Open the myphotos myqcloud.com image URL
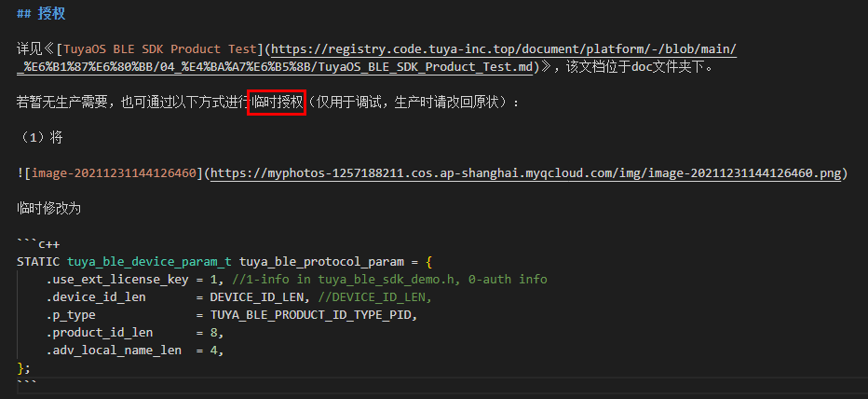This screenshot has height=399, width=868. 526,173
